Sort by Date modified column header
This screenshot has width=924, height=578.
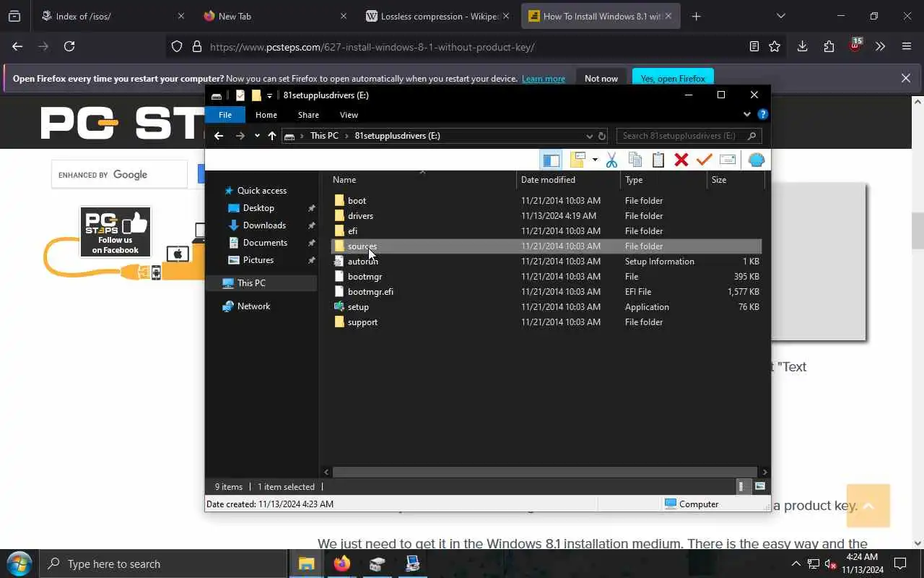click(568, 180)
